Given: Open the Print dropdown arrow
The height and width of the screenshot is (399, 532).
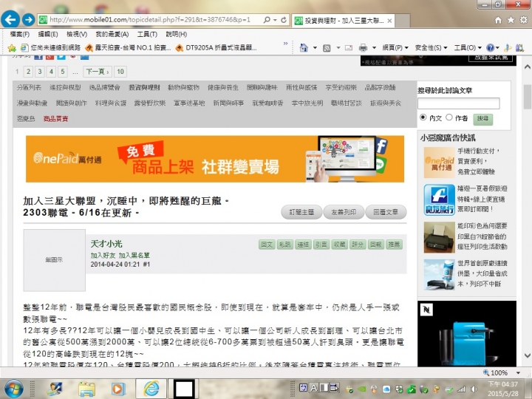Looking at the screenshot, I should pos(374,48).
